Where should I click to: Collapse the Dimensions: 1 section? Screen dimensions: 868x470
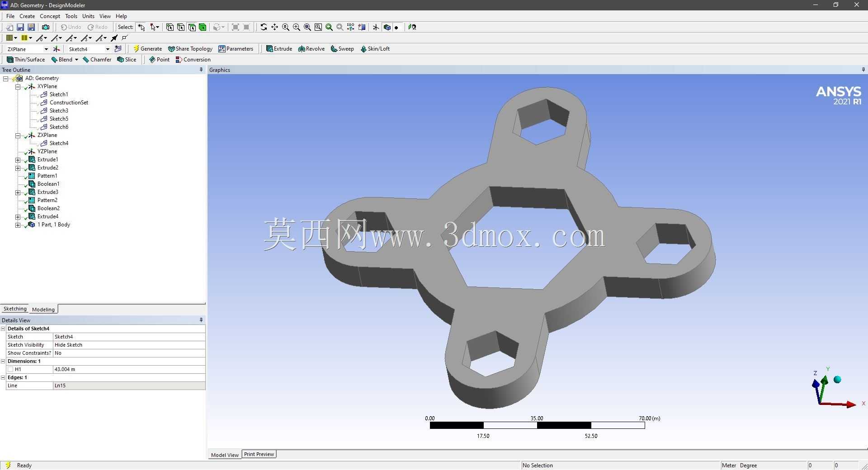pyautogui.click(x=3, y=361)
